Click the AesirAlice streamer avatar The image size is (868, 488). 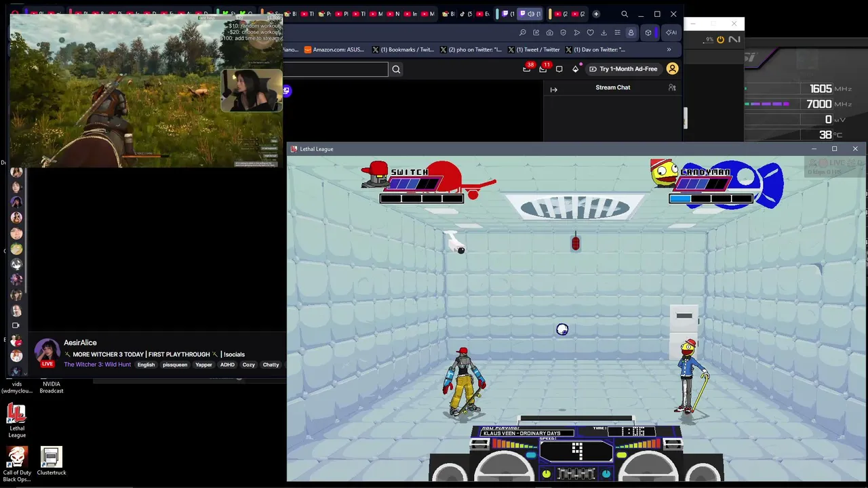click(47, 352)
